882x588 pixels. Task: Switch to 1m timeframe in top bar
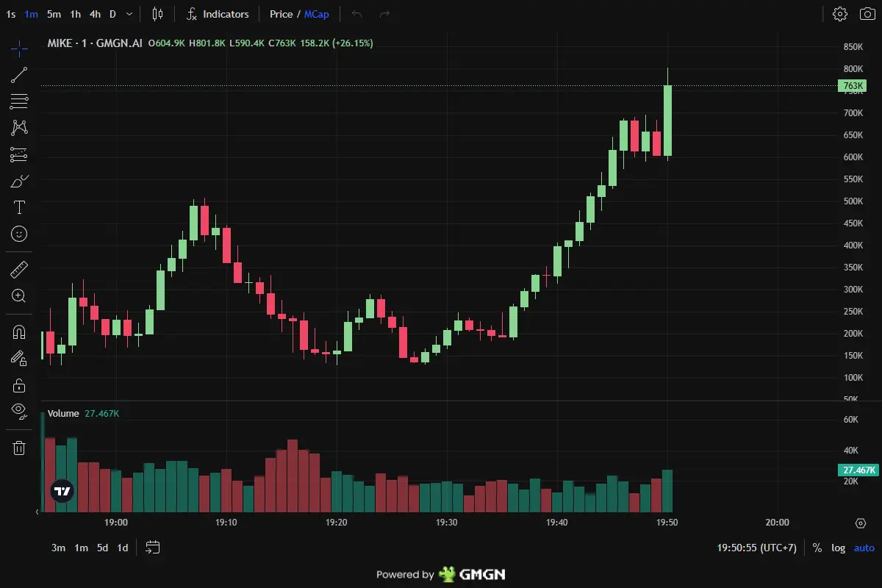[x=31, y=14]
